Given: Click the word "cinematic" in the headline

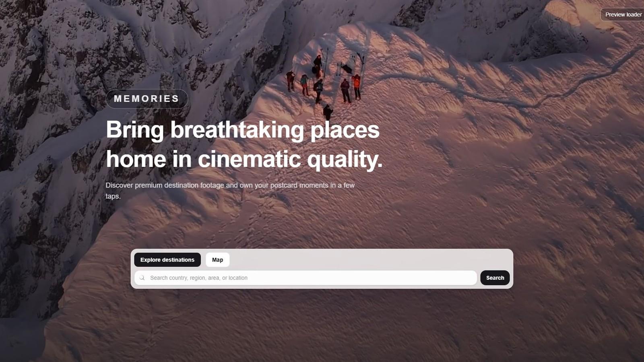Looking at the screenshot, I should point(249,159).
